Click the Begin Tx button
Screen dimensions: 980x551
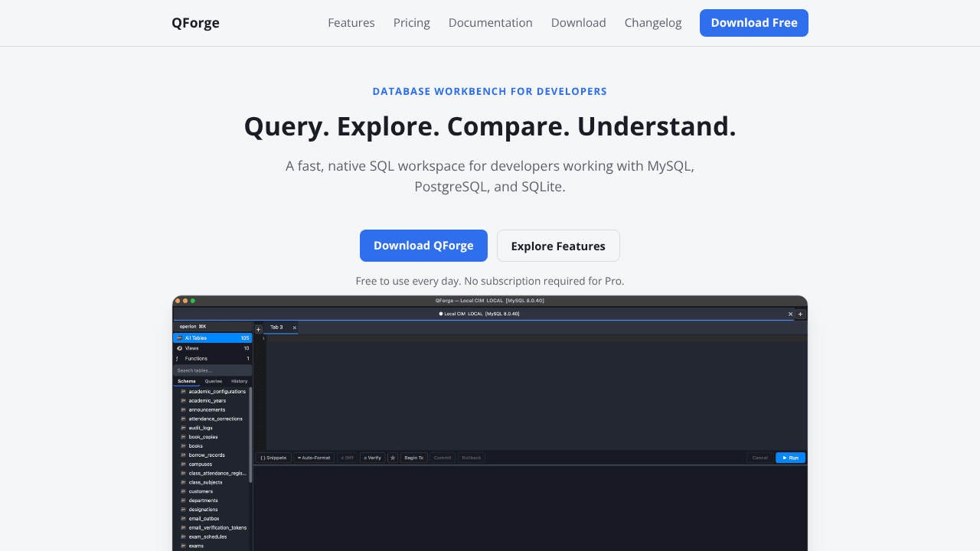(413, 458)
